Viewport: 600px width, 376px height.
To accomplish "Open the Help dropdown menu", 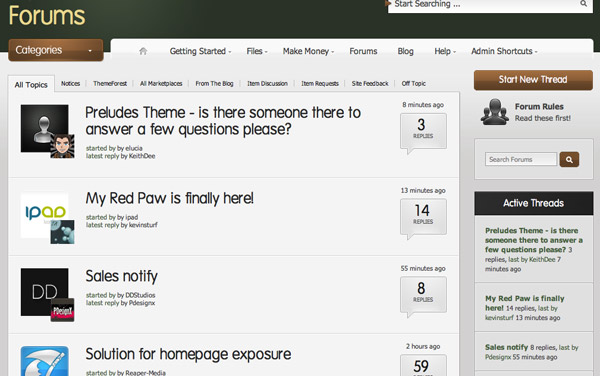I will tap(445, 51).
